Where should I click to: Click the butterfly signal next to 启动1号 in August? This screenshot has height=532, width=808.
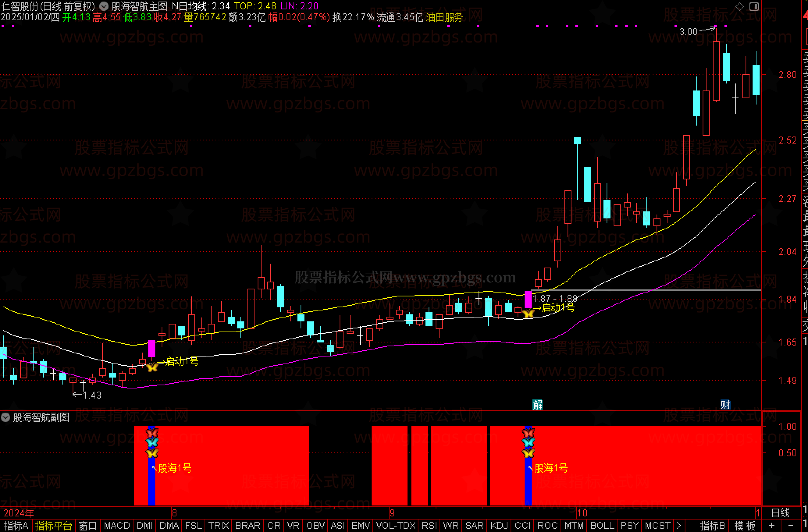(152, 367)
